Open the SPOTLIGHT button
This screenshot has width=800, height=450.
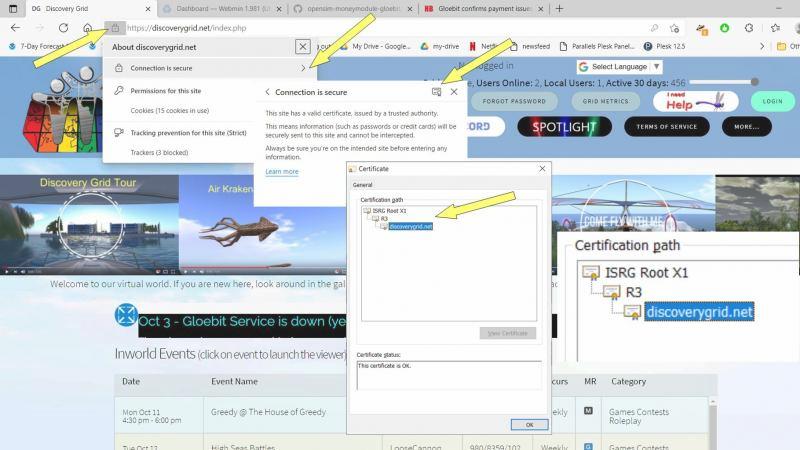click(x=564, y=127)
